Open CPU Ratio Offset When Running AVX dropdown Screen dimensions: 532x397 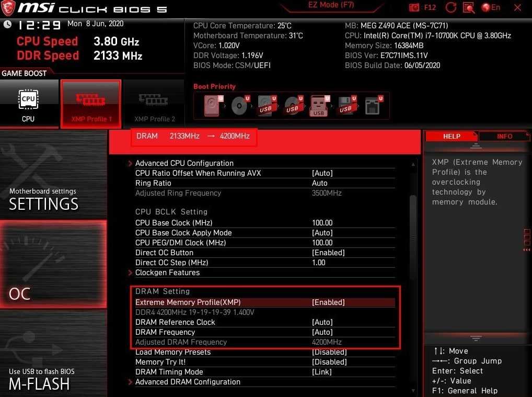[322, 173]
